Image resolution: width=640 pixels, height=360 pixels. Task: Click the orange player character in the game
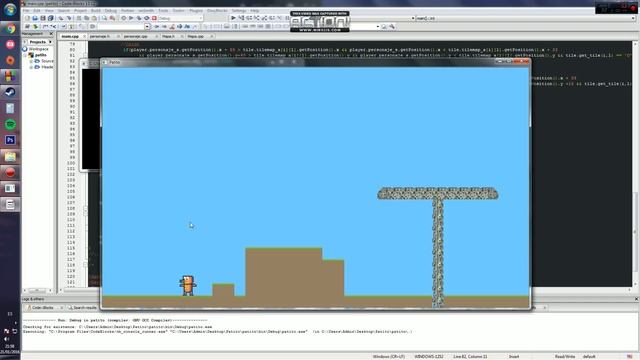click(x=188, y=285)
